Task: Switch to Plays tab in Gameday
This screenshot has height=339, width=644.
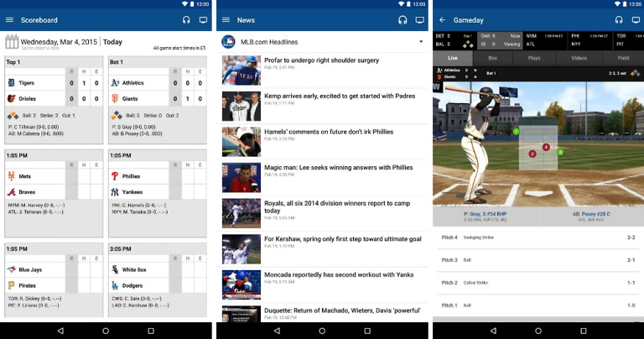Action: [534, 58]
